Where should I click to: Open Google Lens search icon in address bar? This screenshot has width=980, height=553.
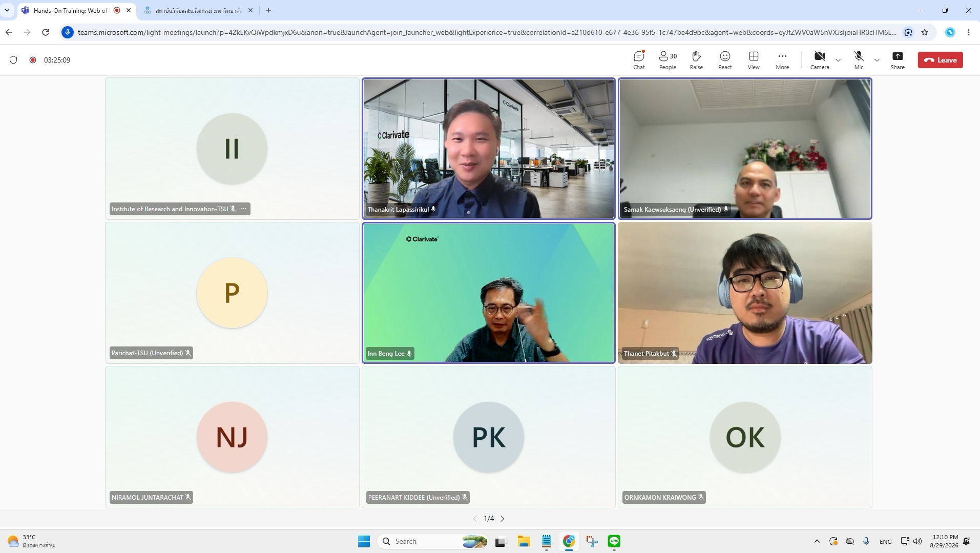click(x=908, y=32)
